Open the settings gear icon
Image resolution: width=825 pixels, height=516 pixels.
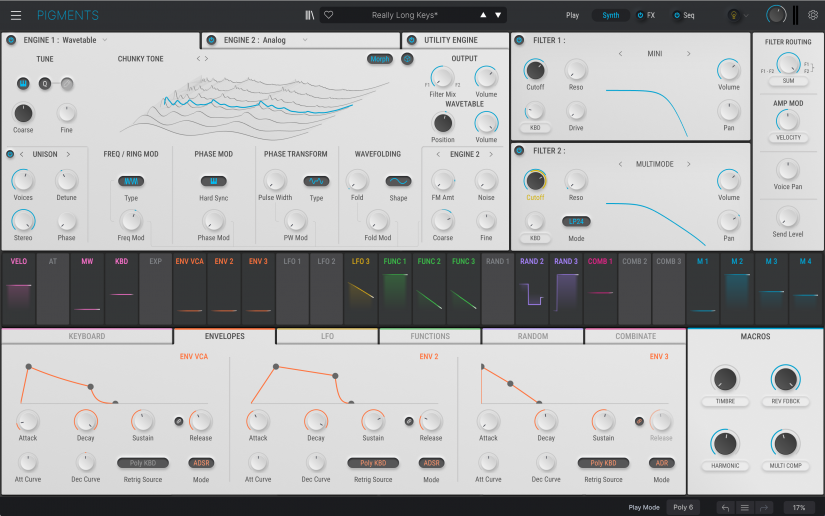tap(814, 15)
